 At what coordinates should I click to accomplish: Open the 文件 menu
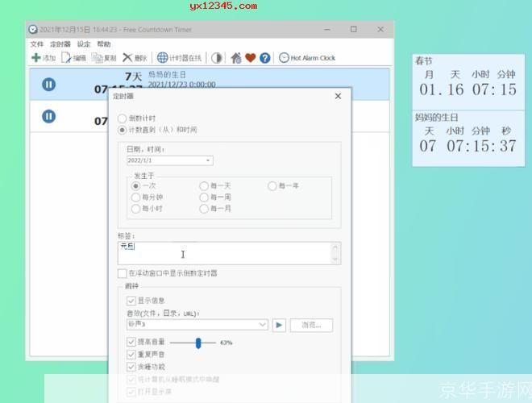click(36, 44)
